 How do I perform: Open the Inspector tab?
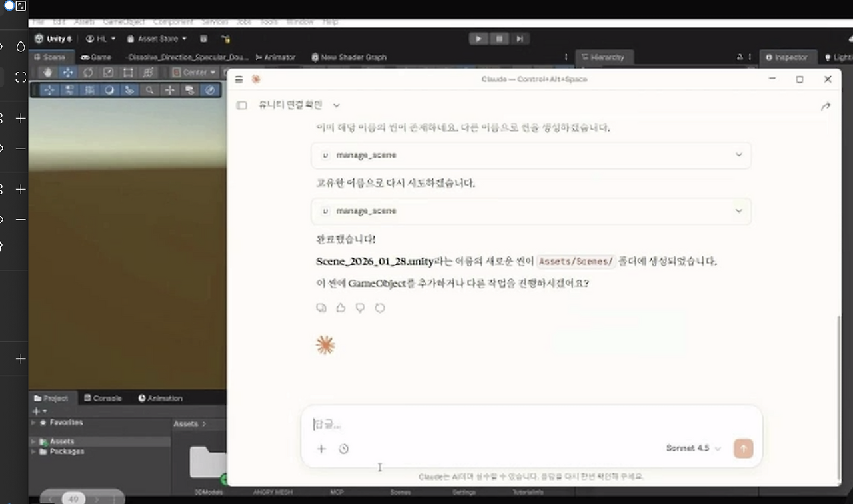pyautogui.click(x=787, y=57)
